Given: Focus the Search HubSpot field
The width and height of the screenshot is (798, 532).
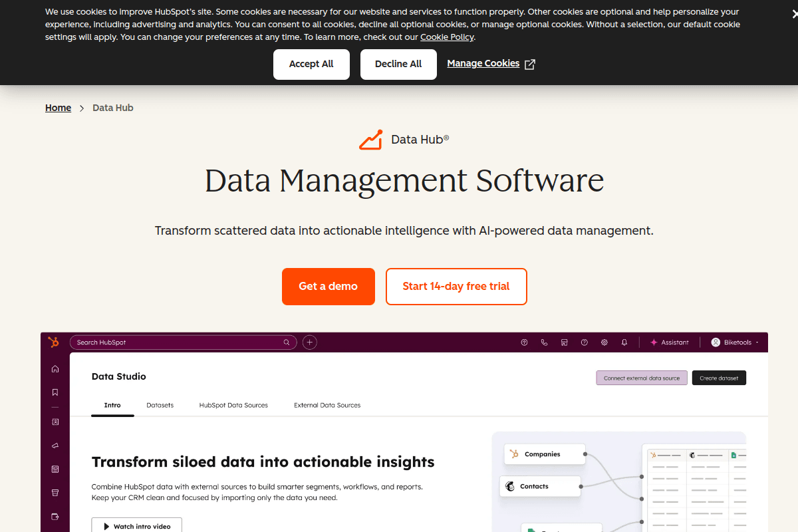Looking at the screenshot, I should [x=184, y=342].
